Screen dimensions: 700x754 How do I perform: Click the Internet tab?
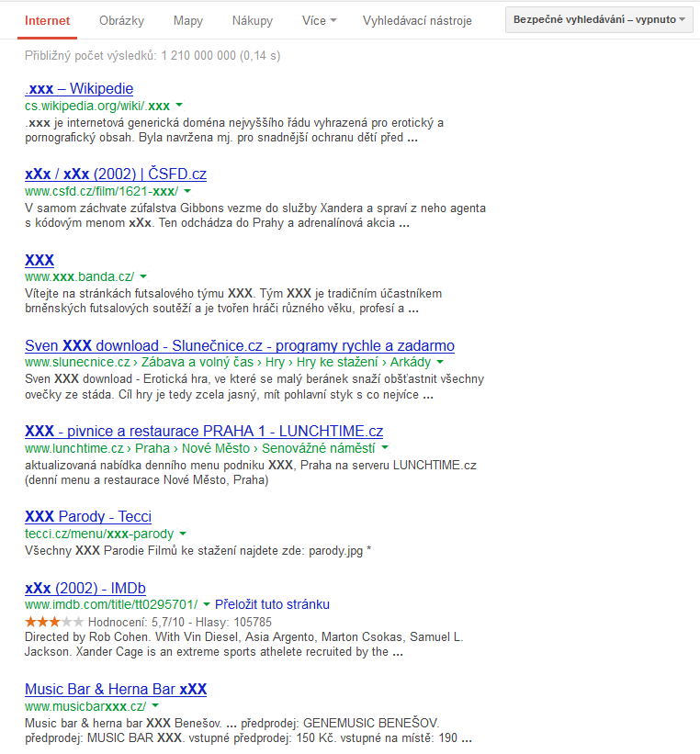pyautogui.click(x=47, y=20)
